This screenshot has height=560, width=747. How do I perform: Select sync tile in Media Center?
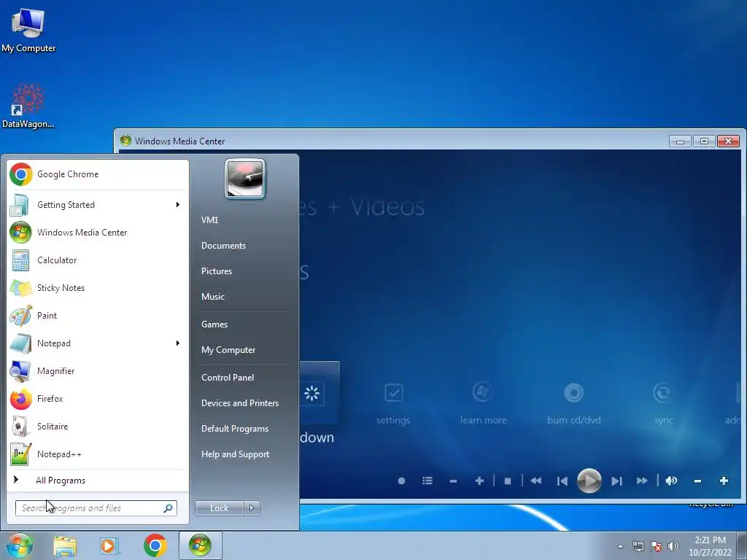point(663,402)
